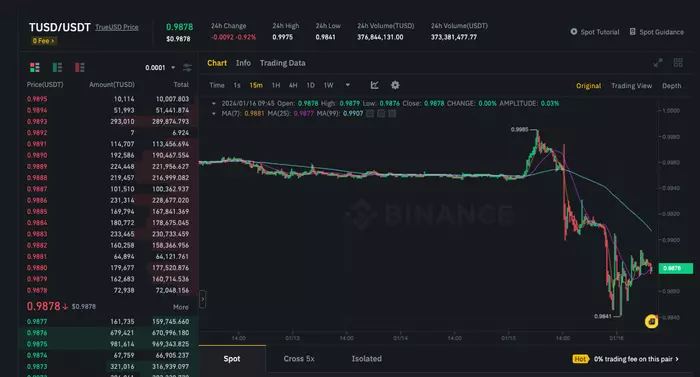This screenshot has height=377, width=700.
Task: Toggle third MA indicator settings box
Action: pos(392,113)
